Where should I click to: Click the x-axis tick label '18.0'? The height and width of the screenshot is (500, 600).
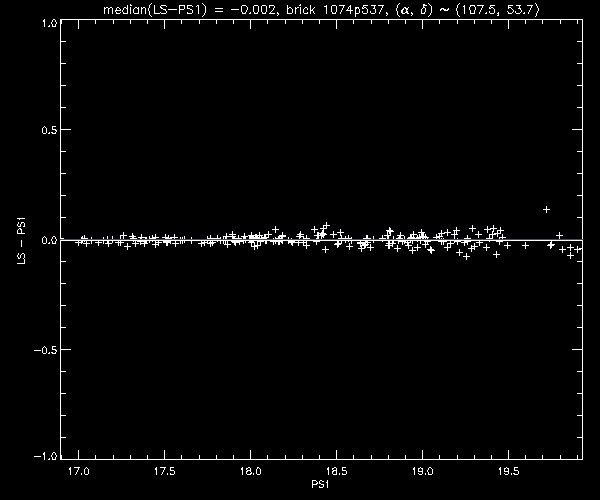[251, 471]
